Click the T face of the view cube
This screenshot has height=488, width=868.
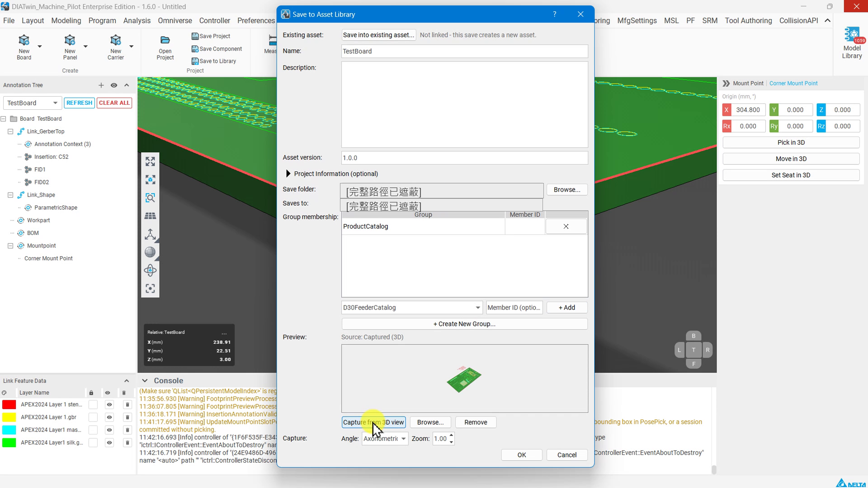[693, 350]
